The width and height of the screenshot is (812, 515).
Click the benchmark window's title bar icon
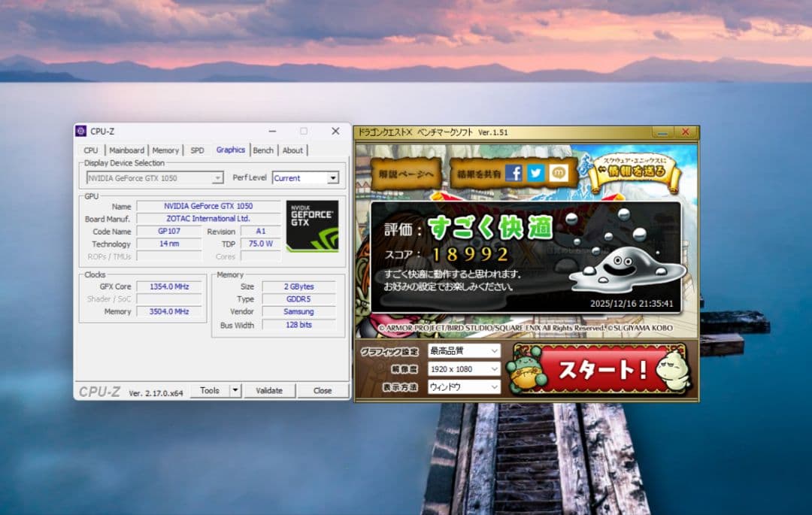(361, 131)
